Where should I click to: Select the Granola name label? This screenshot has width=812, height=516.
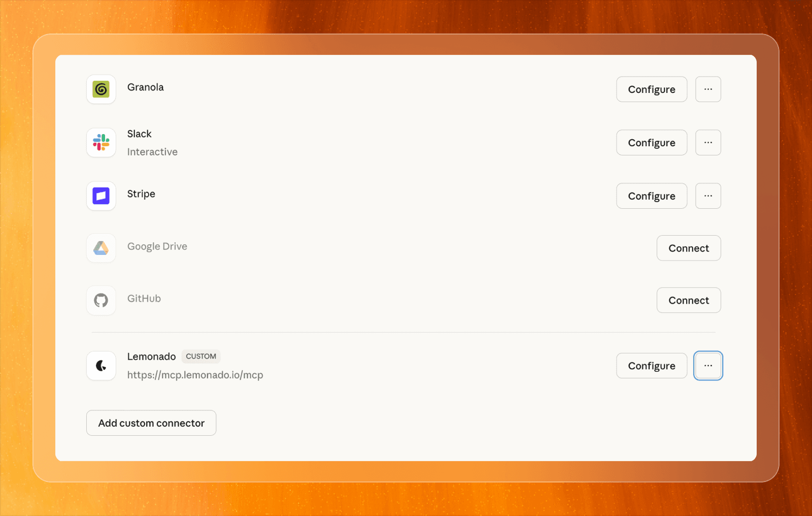(146, 87)
